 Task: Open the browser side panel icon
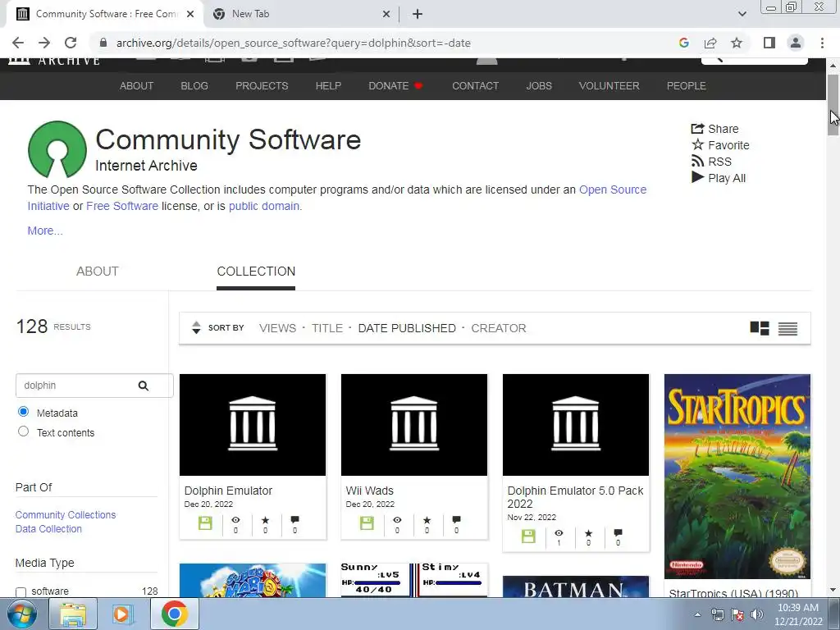point(769,43)
